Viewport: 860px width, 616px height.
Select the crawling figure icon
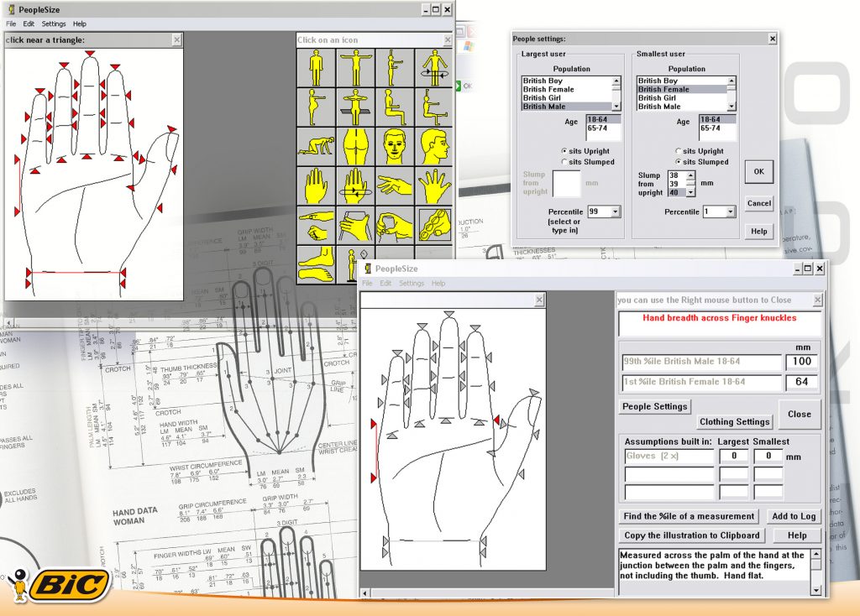(x=316, y=147)
